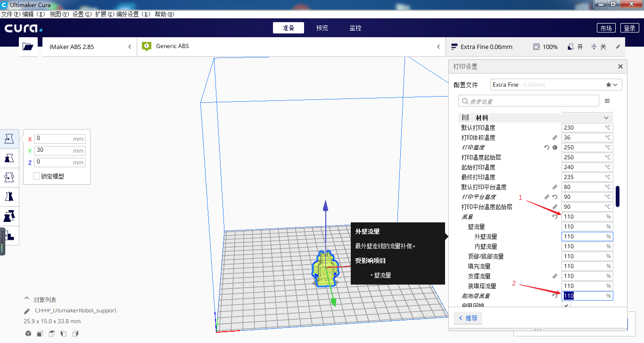
Task: Click the 填充流量 setting label
Action: [x=479, y=266]
